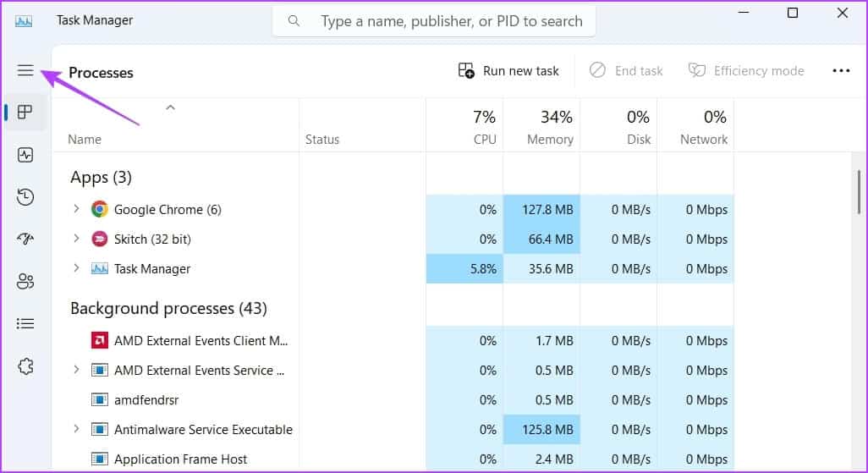Sort by the Memory column header

point(541,127)
